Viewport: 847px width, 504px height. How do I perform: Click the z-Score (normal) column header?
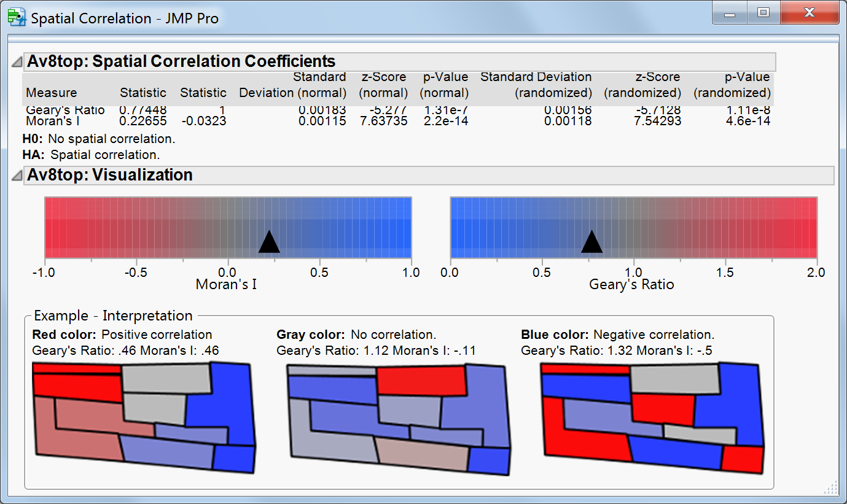[383, 85]
